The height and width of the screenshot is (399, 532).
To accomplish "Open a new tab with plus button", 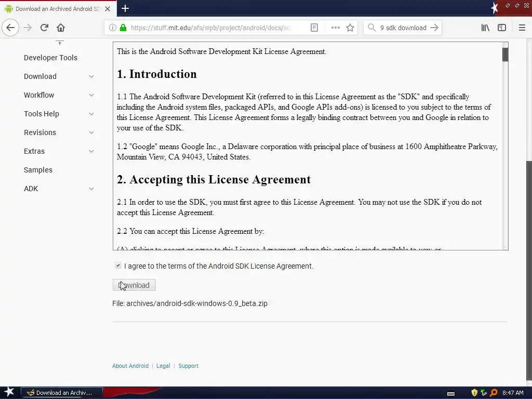I will (x=125, y=8).
